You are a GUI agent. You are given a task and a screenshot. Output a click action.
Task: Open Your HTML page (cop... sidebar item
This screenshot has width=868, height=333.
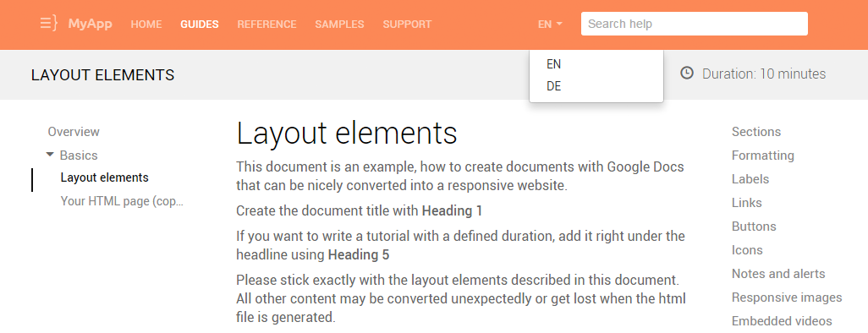click(x=122, y=201)
